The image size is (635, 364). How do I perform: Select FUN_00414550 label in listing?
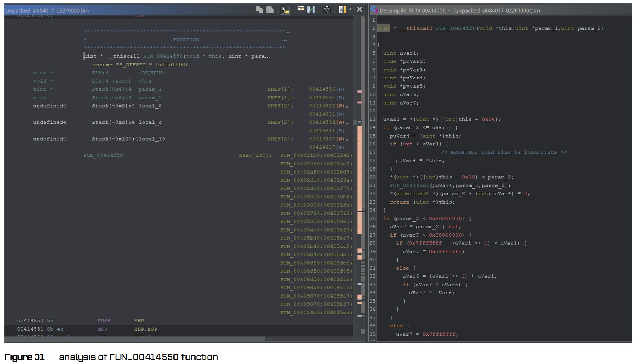103,155
